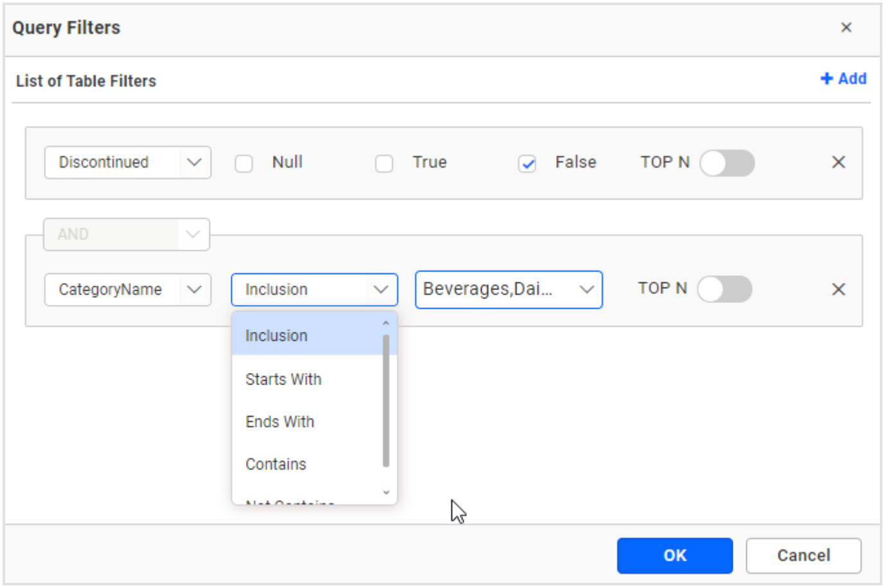Open the Beverages values chevron
Image resolution: width=885 pixels, height=588 pixels.
586,290
